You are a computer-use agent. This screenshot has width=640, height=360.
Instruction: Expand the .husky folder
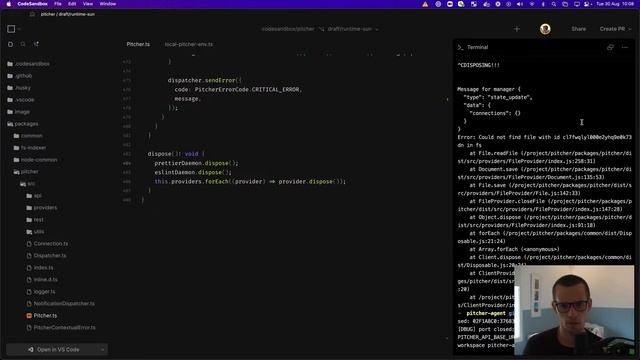coord(19,88)
